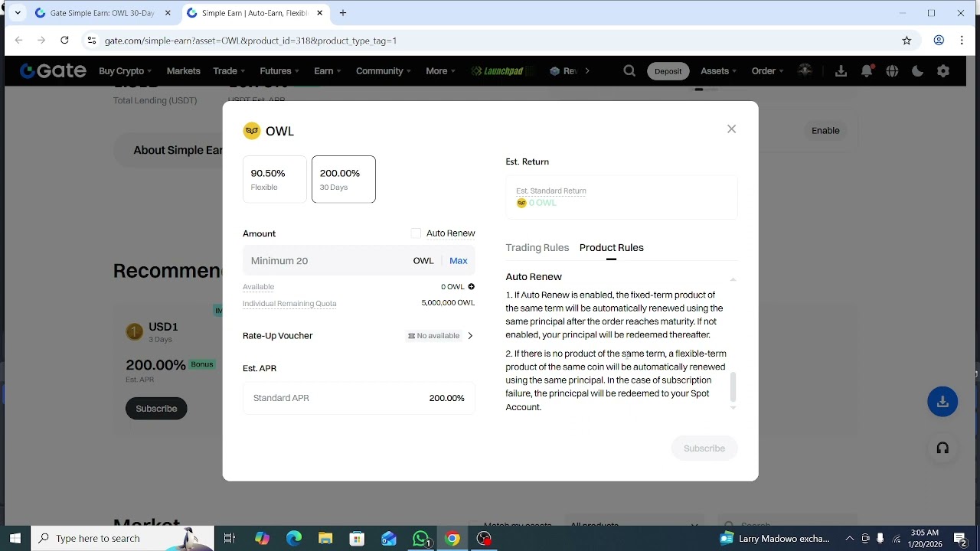Image resolution: width=980 pixels, height=551 pixels.
Task: Open Larry Madowo news widget in taskbar
Action: pos(775,539)
